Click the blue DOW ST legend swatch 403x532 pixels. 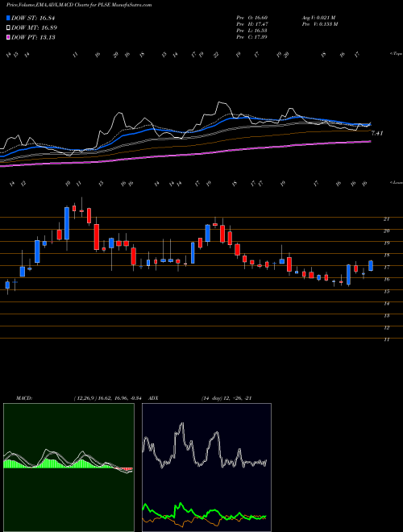tap(8, 18)
